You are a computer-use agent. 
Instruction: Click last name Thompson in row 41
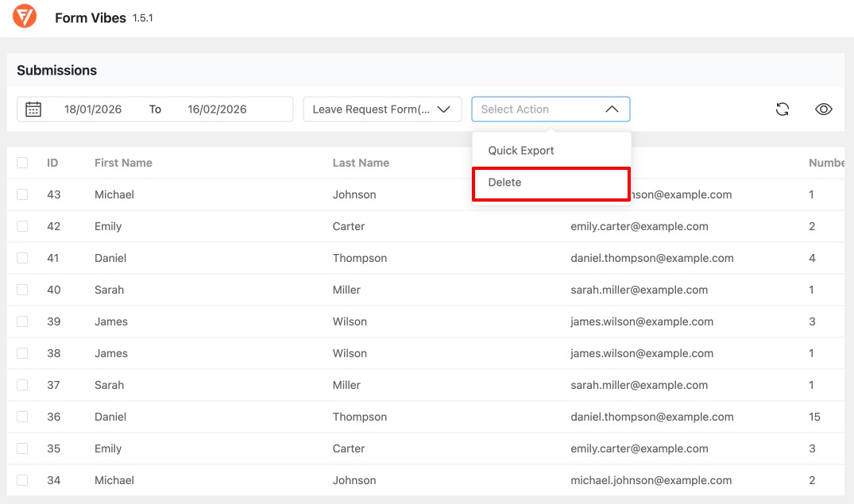[359, 258]
